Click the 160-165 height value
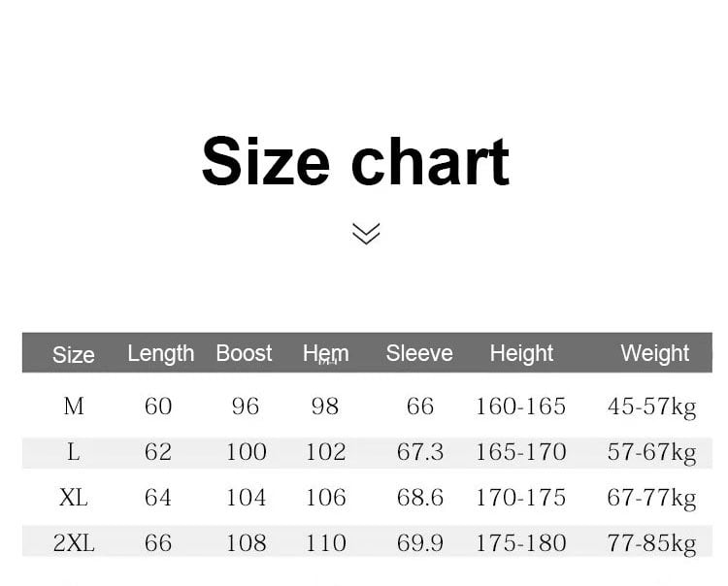The width and height of the screenshot is (728, 586). tap(521, 407)
